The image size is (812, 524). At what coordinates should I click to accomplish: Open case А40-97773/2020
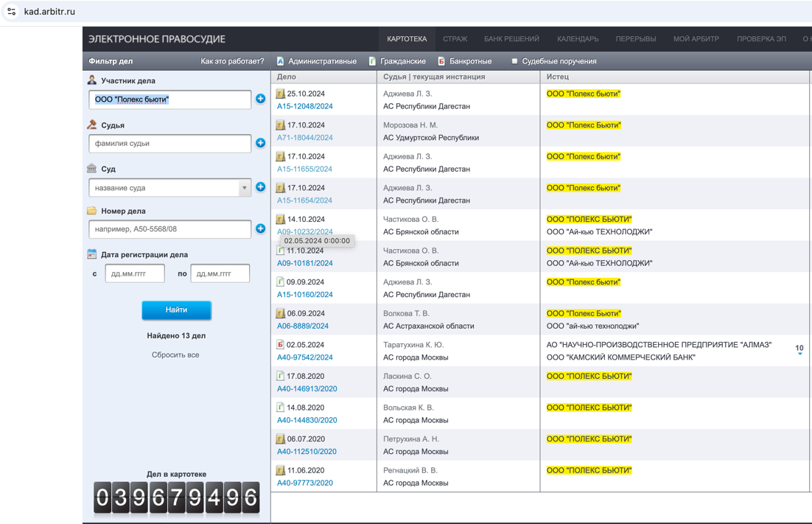click(305, 483)
